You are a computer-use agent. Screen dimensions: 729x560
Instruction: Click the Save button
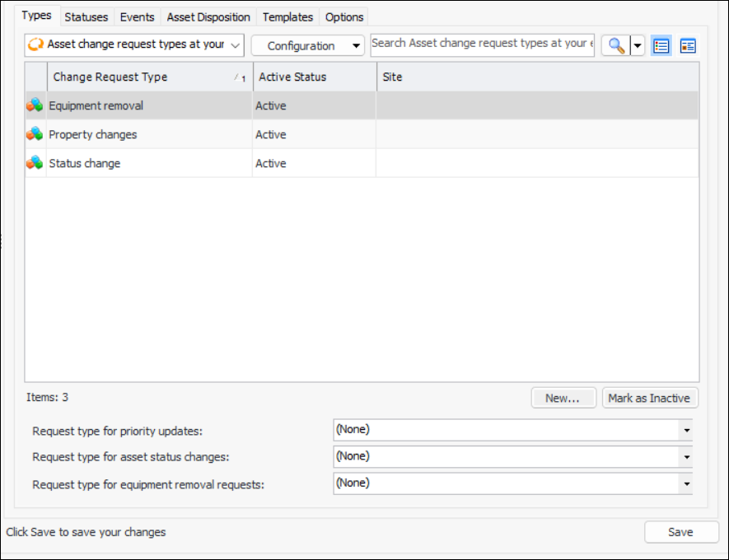pos(681,532)
